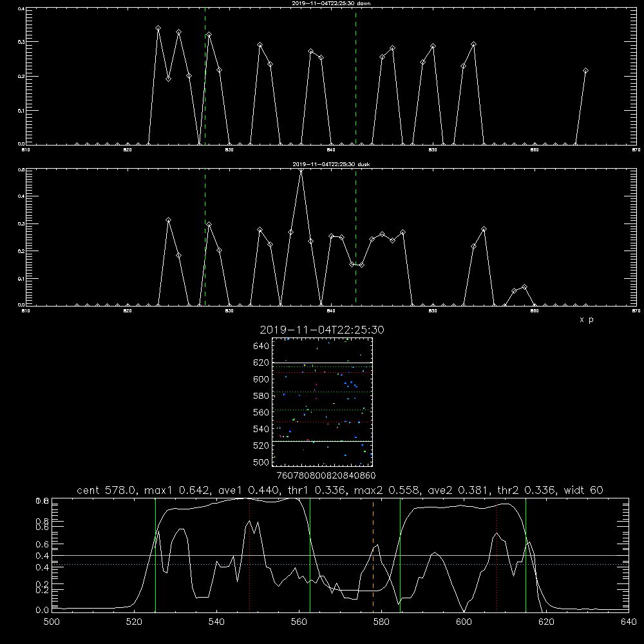The image size is (644, 644).
Task: Pick the 'ave2 0.381' statistic
Action: click(x=458, y=490)
